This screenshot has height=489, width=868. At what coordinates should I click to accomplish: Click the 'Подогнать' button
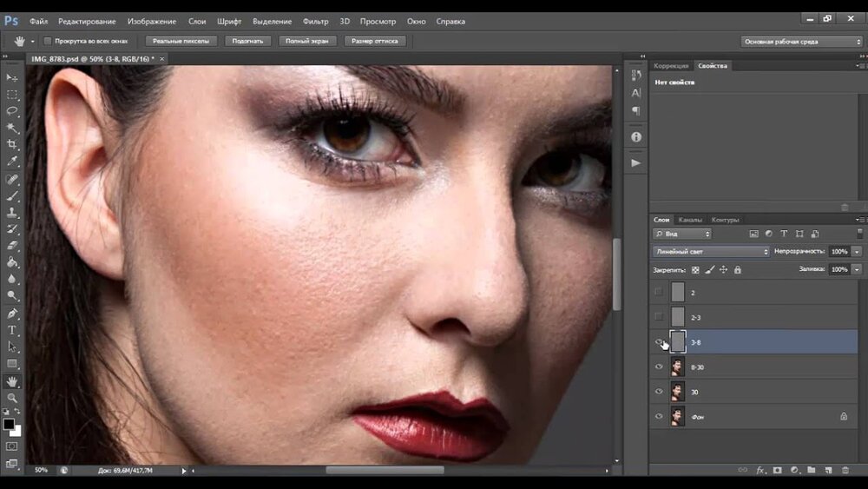click(x=248, y=41)
